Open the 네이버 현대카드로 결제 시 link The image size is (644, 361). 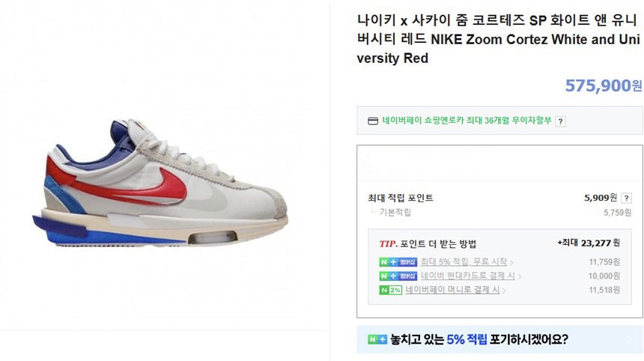467,276
